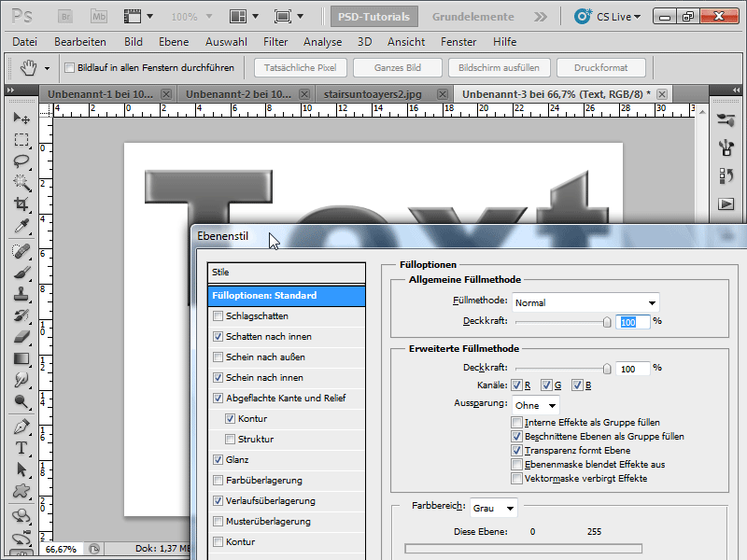Select the Eraser tool
The height and width of the screenshot is (560, 747).
[x=21, y=337]
